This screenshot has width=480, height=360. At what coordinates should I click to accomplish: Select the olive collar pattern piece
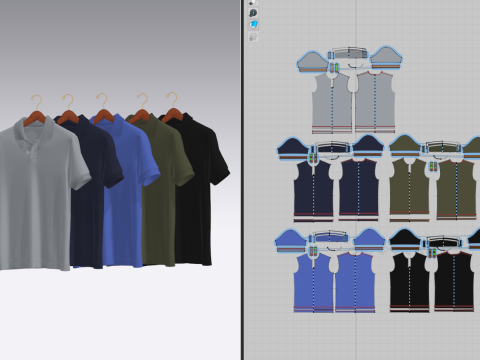pos(443,147)
